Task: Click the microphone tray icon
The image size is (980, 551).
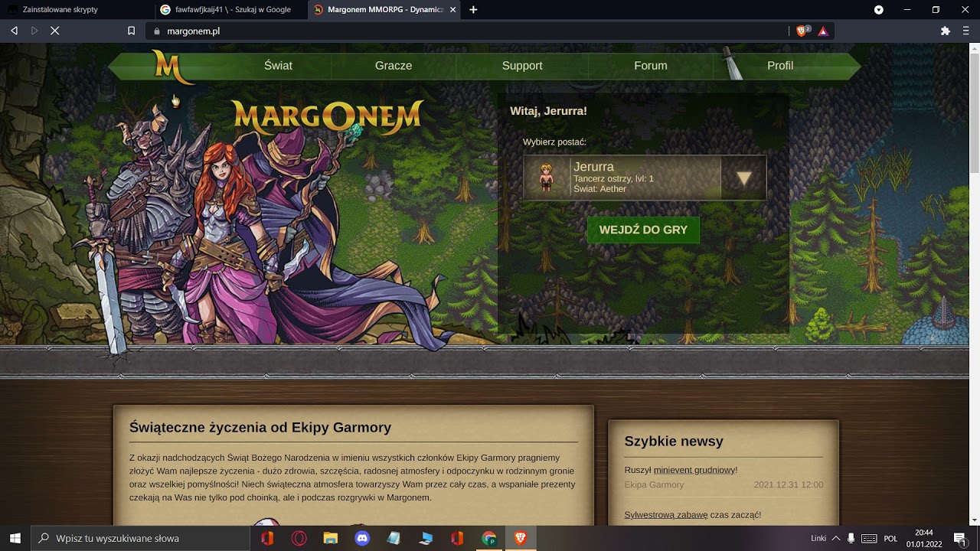Action: 851,538
